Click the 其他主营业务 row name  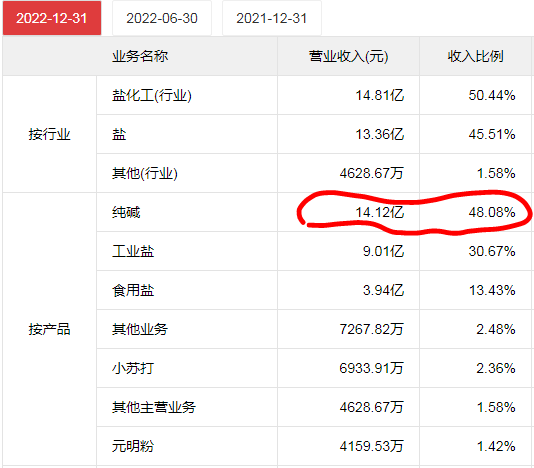point(154,407)
